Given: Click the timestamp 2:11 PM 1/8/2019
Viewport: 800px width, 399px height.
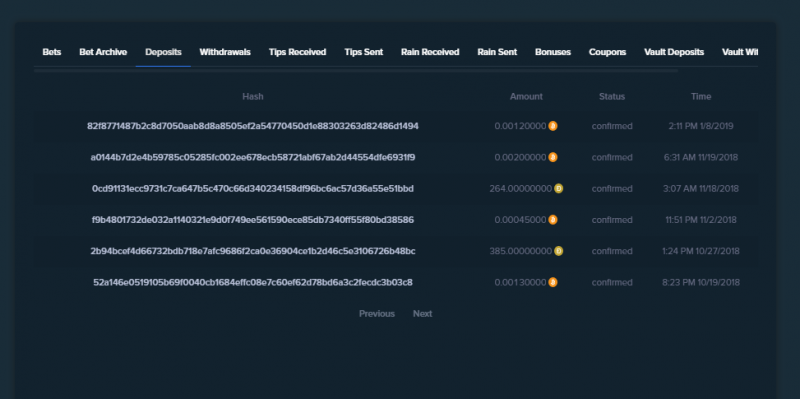Looking at the screenshot, I should point(701,126).
